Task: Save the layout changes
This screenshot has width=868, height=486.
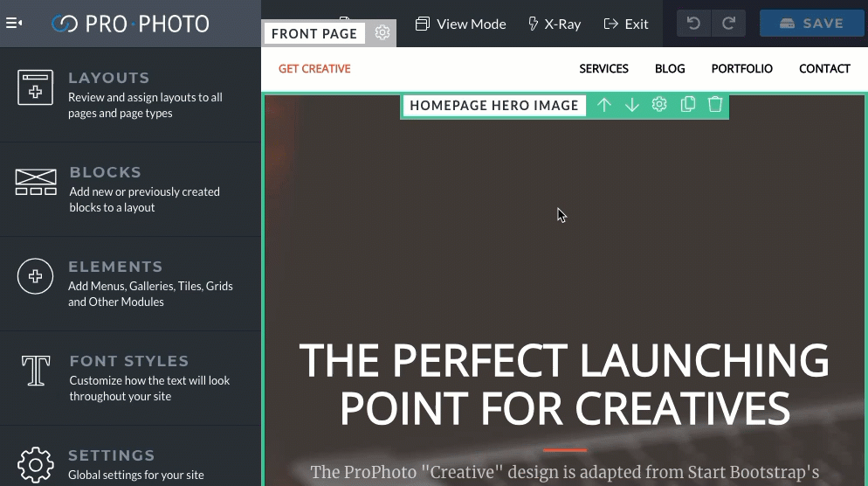Action: (811, 24)
